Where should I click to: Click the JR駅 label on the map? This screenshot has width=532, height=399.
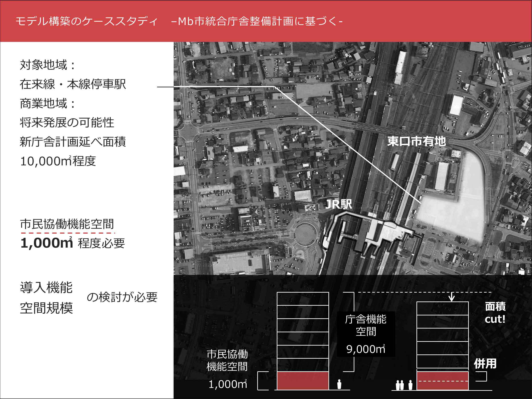coord(338,205)
